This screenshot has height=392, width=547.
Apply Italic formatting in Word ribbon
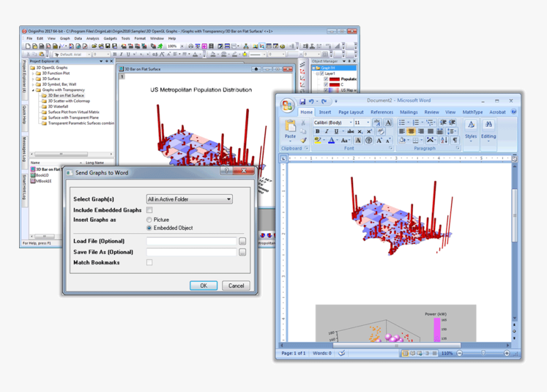coord(327,132)
